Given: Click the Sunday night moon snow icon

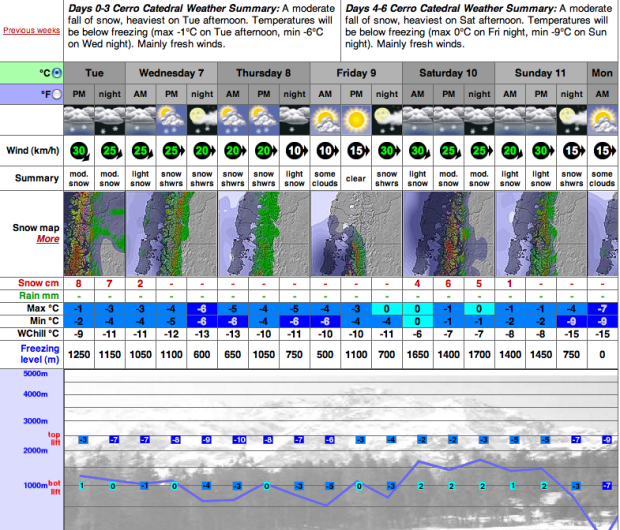Looking at the screenshot, I should (x=572, y=120).
